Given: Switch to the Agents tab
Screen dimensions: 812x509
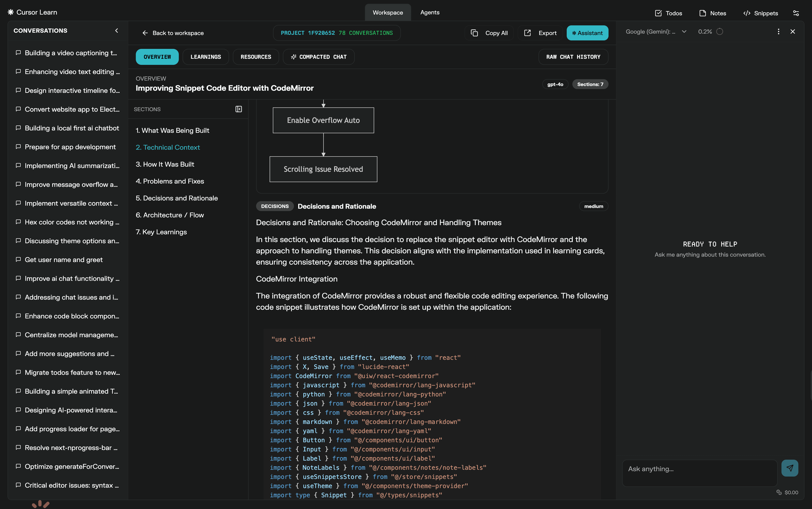Looking at the screenshot, I should (x=430, y=12).
